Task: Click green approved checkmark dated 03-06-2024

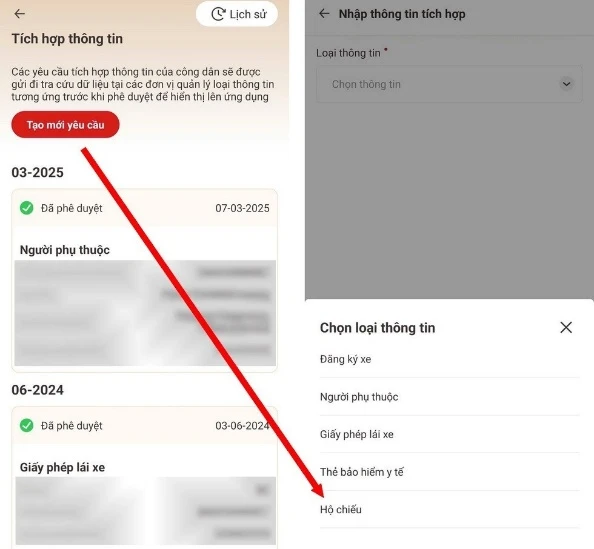Action: [x=27, y=425]
